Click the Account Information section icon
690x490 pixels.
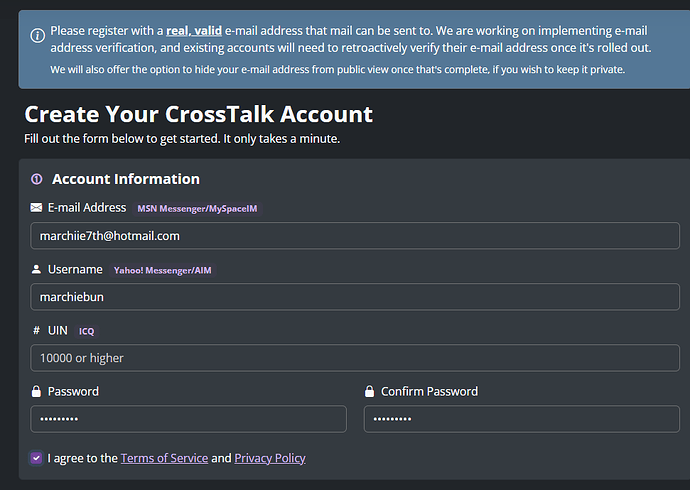(37, 179)
